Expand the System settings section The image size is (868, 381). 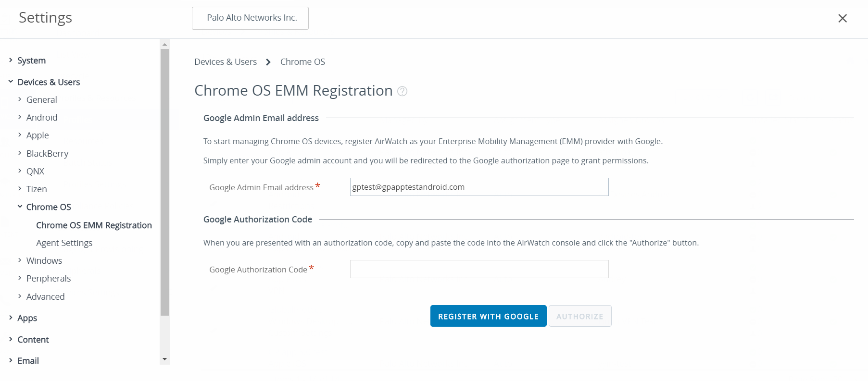click(x=11, y=60)
